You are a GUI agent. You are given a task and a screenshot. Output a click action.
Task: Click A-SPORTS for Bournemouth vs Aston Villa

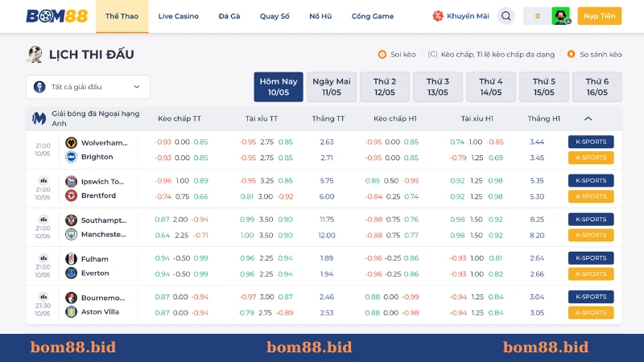point(591,313)
